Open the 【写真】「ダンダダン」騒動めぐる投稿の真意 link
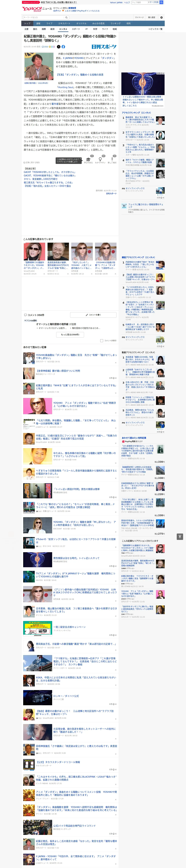 click(80, 75)
